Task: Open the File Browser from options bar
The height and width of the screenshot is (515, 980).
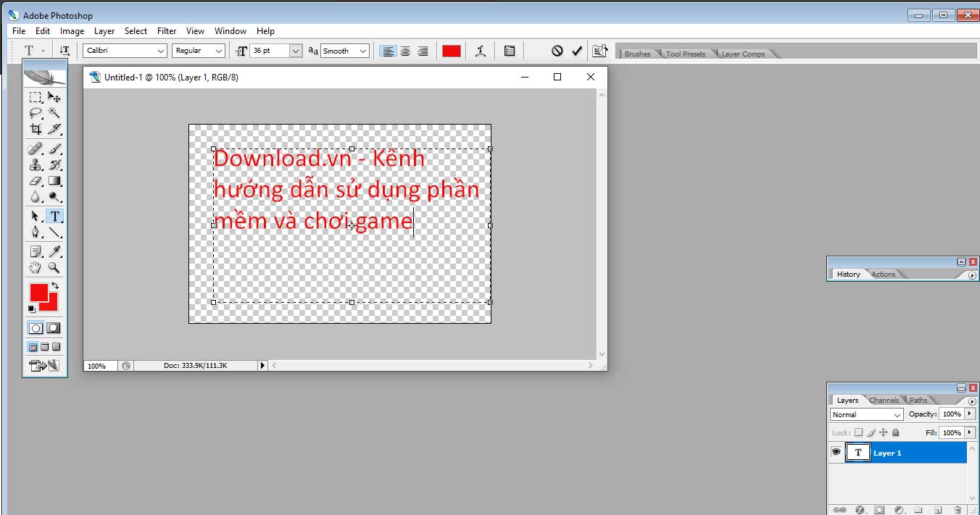Action: click(x=599, y=51)
